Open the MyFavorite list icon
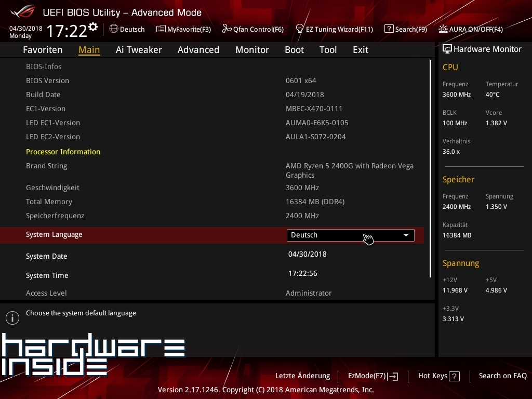 [x=161, y=29]
